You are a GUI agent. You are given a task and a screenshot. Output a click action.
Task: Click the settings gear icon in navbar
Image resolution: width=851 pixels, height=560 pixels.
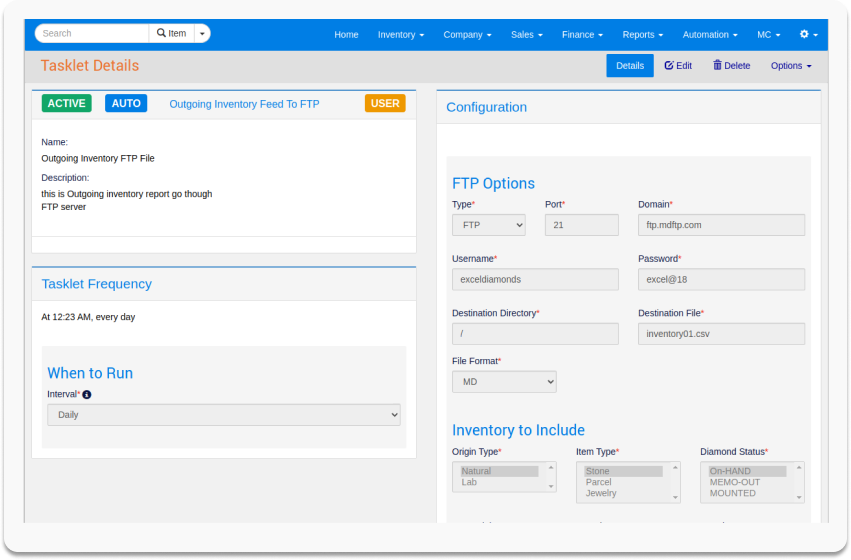[x=808, y=34]
